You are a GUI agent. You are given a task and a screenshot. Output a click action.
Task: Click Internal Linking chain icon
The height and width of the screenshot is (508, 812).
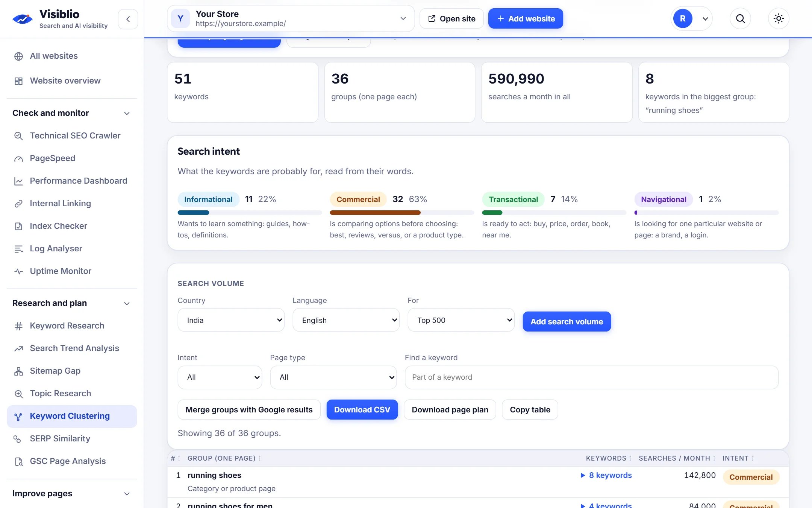pyautogui.click(x=18, y=204)
